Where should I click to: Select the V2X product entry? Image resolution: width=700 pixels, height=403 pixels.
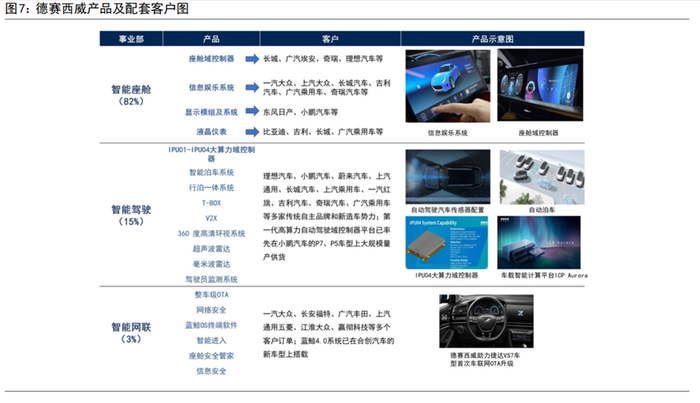point(211,218)
